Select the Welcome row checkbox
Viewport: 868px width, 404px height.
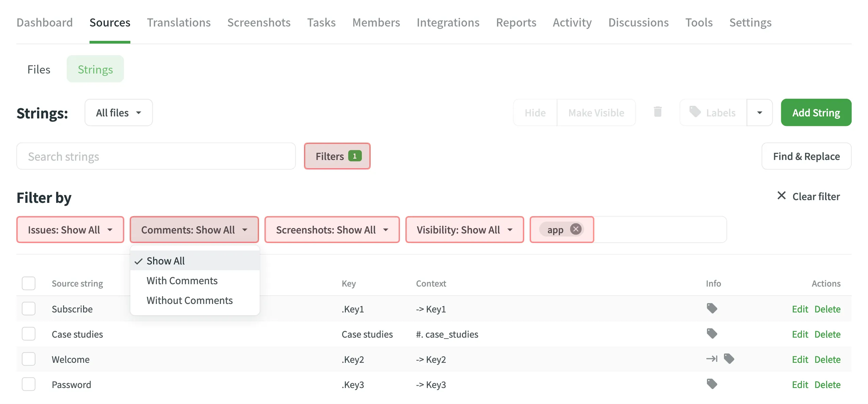(x=29, y=359)
